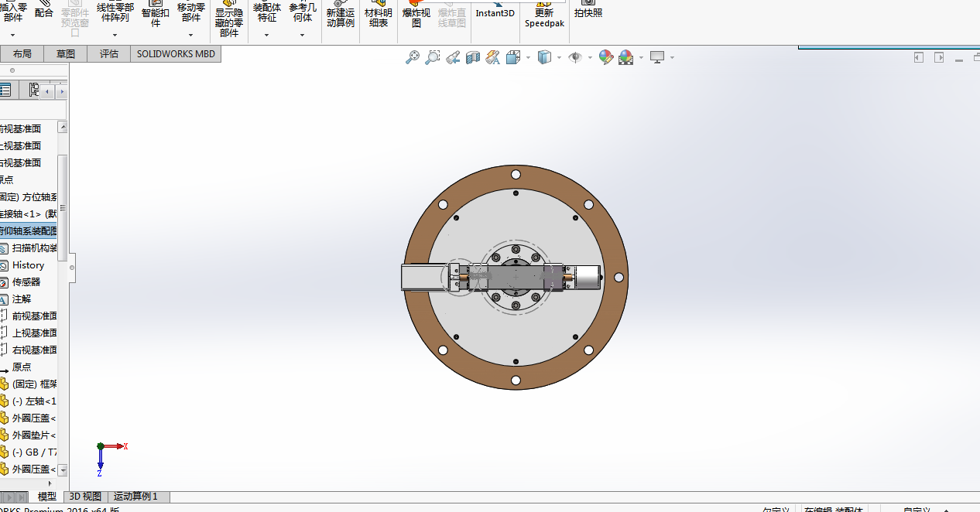
Task: Expand the 参考几何体 dropdown arrow
Action: click(303, 35)
